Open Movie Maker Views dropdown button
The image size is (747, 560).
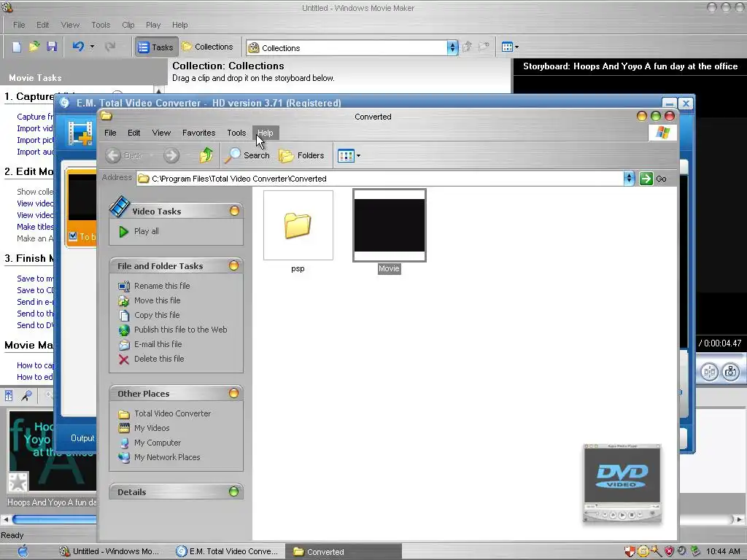click(x=510, y=47)
